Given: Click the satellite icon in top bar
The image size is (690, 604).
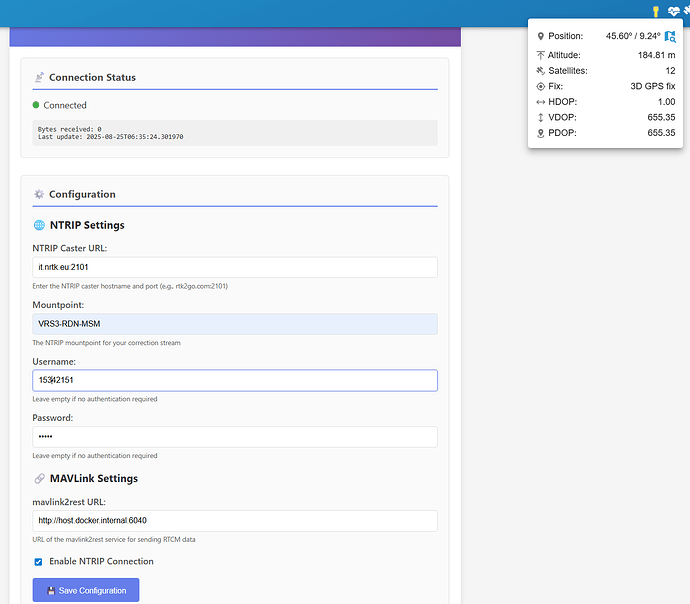Looking at the screenshot, I should point(686,11).
